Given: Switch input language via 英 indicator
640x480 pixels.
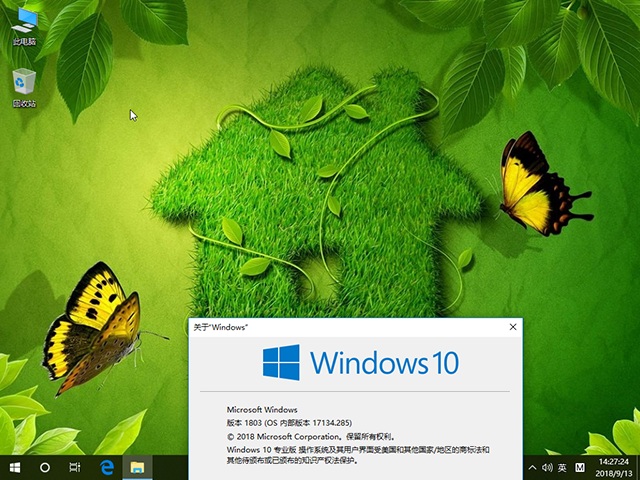Looking at the screenshot, I should pos(562,468).
